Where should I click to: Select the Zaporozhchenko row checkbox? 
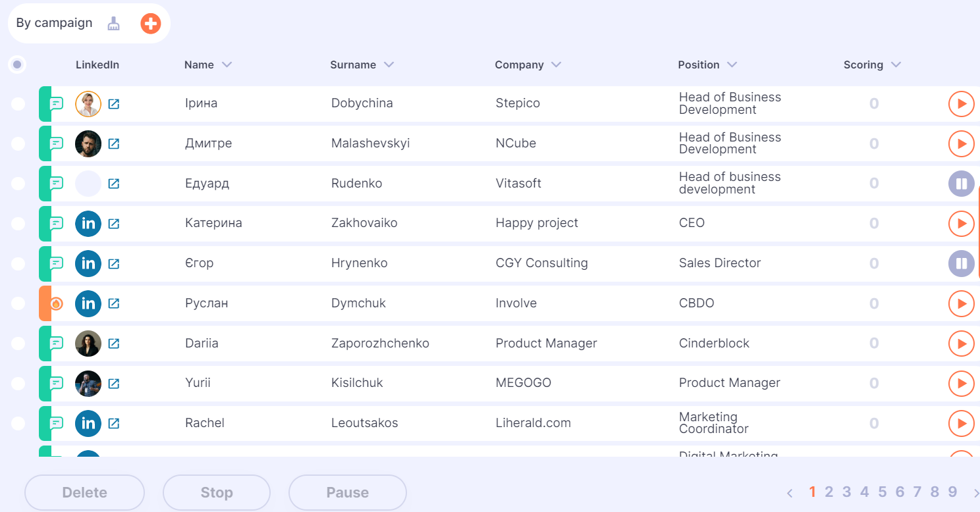coord(18,343)
